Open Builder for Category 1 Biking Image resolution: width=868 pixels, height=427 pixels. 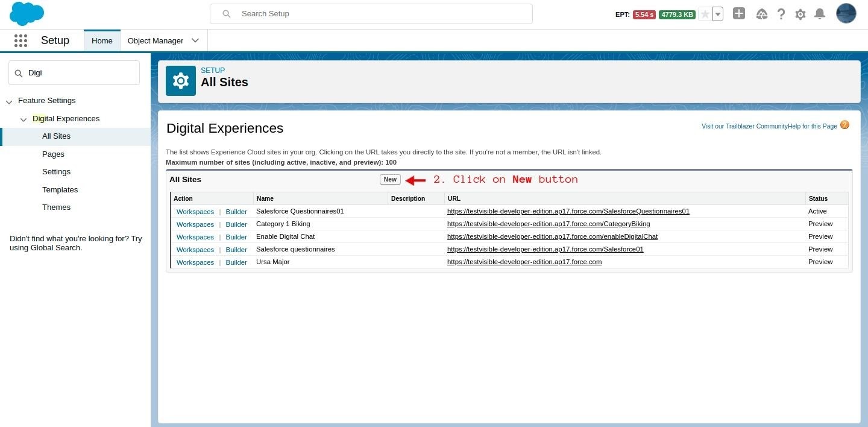(236, 224)
